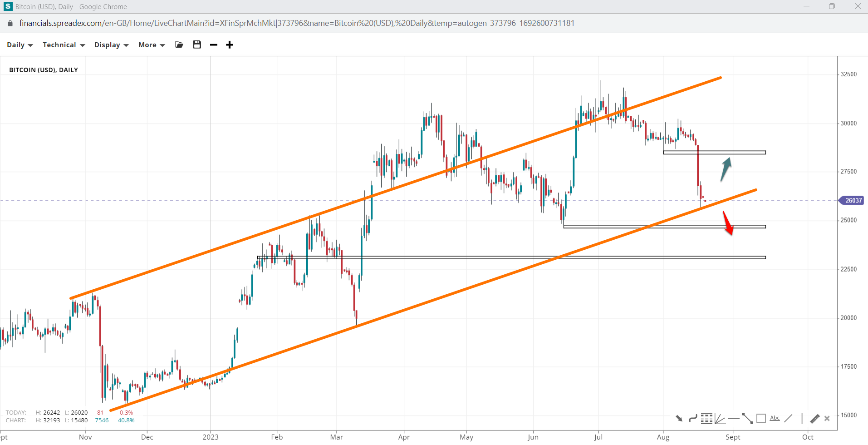This screenshot has height=445, width=868.
Task: Select the fan lines drawing tool
Action: point(720,418)
